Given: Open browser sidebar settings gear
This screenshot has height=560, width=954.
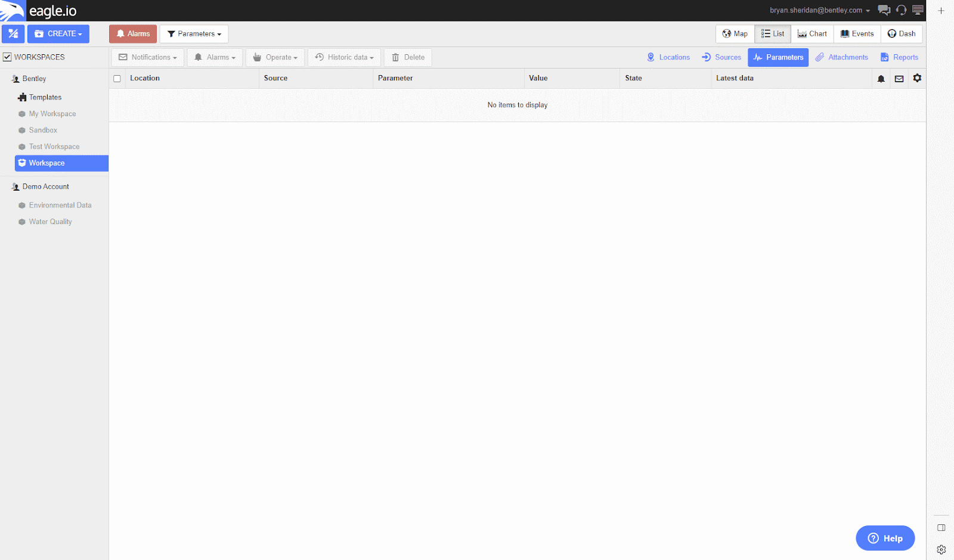Looking at the screenshot, I should coord(941,550).
